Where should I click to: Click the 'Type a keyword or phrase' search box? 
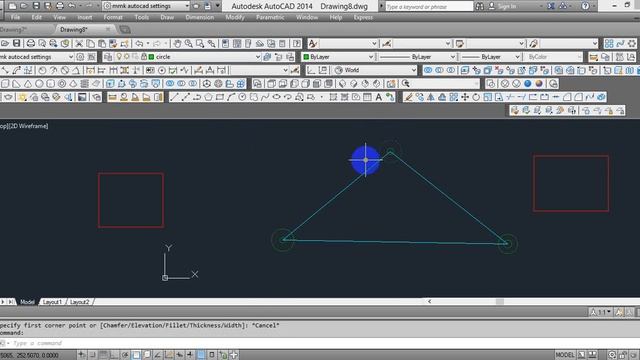(x=429, y=7)
